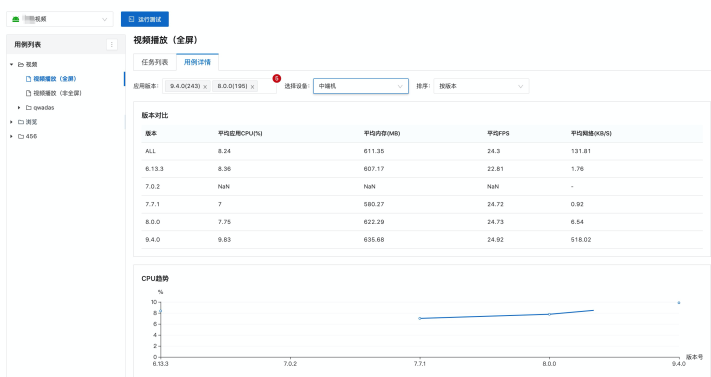
Task: Click the 8.0.0 data point on CPU chart
Action: pos(550,314)
